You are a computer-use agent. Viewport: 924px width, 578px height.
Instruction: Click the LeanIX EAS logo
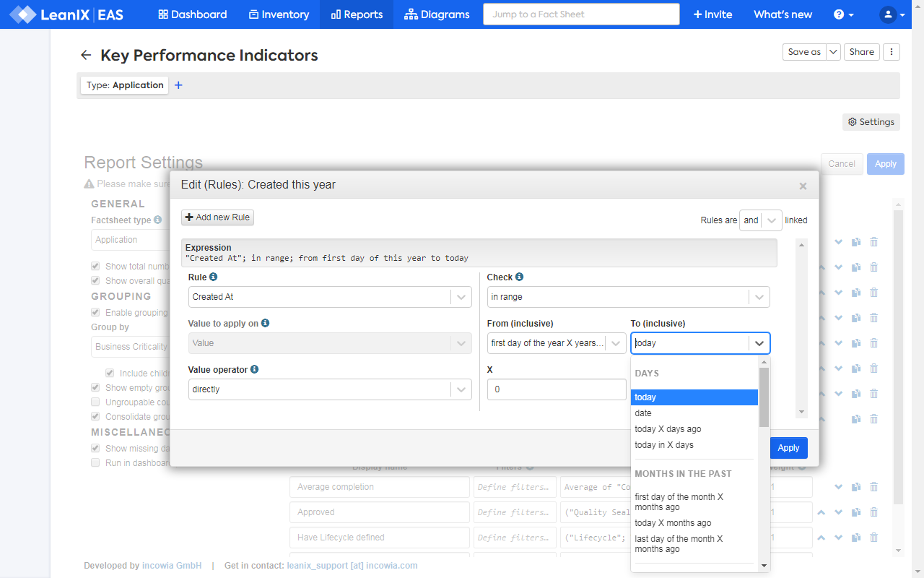(66, 14)
